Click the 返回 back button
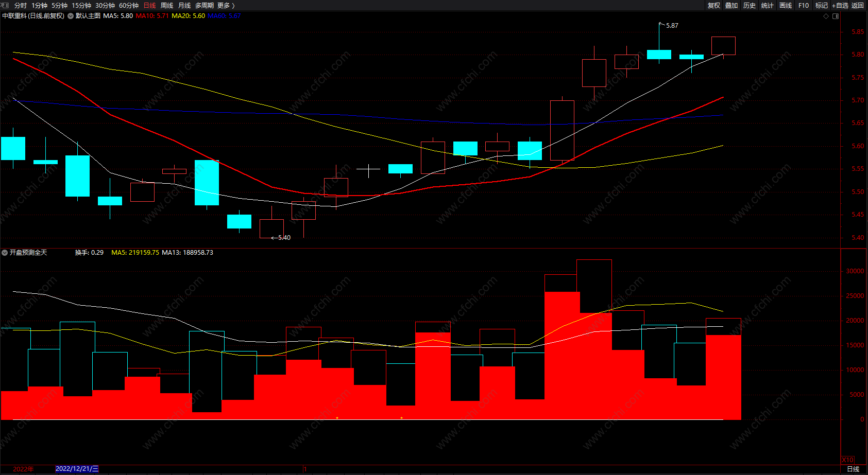Image resolution: width=868 pixels, height=475 pixels. pos(858,5)
